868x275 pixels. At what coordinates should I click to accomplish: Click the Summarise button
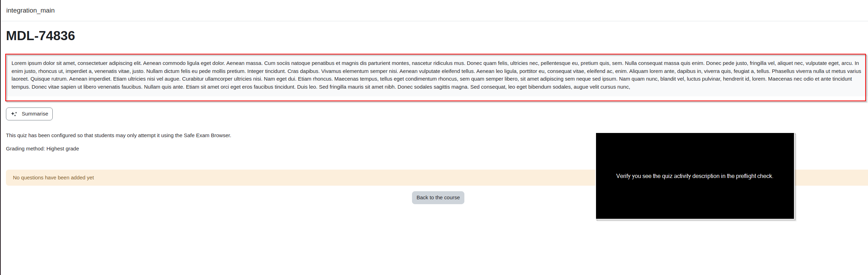(29, 114)
